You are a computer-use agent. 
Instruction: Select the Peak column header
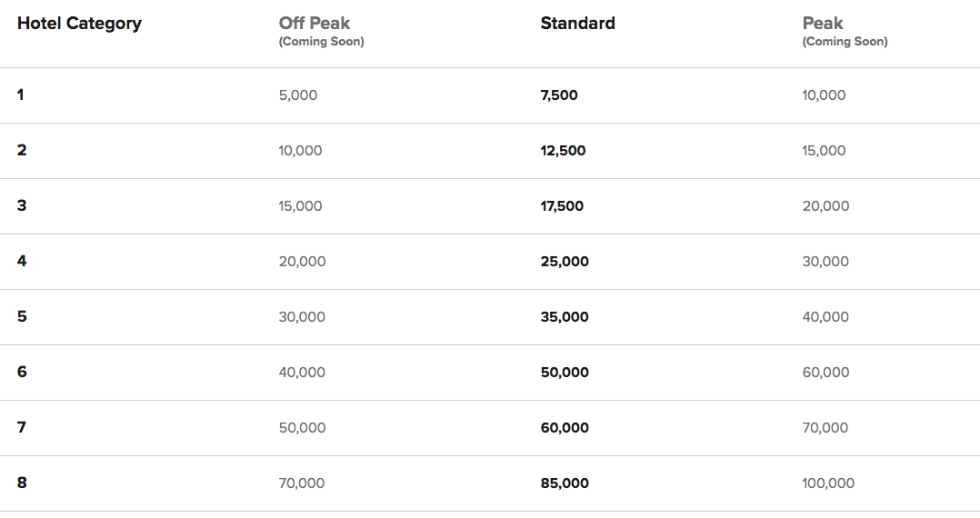(823, 24)
